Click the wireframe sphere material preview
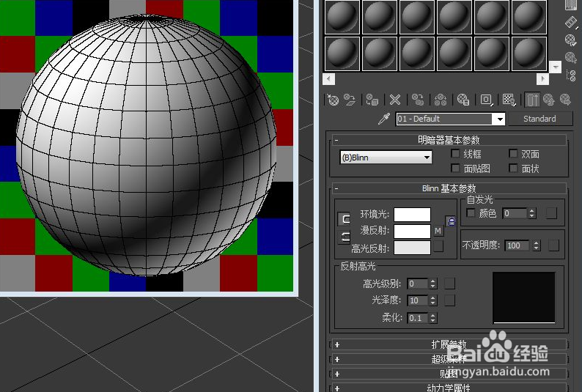The width and height of the screenshot is (582, 392). pos(147,145)
